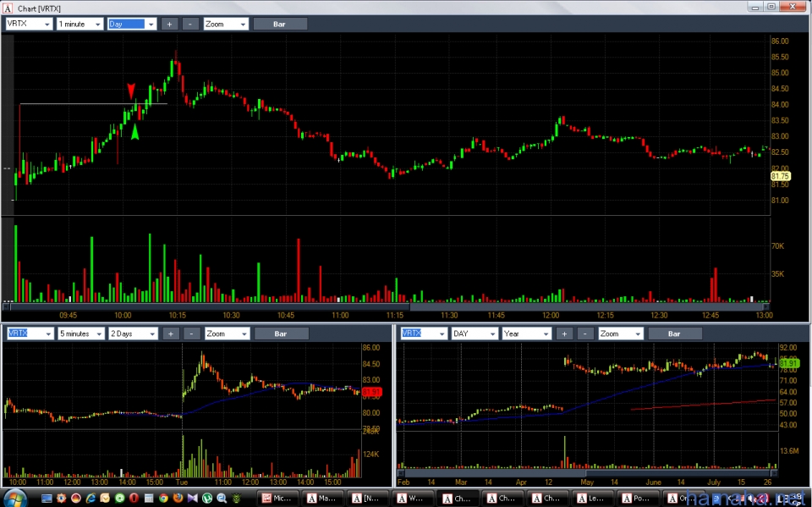This screenshot has height=507, width=812.
Task: Switch to the 'Po...' taskbar window
Action: click(x=638, y=499)
